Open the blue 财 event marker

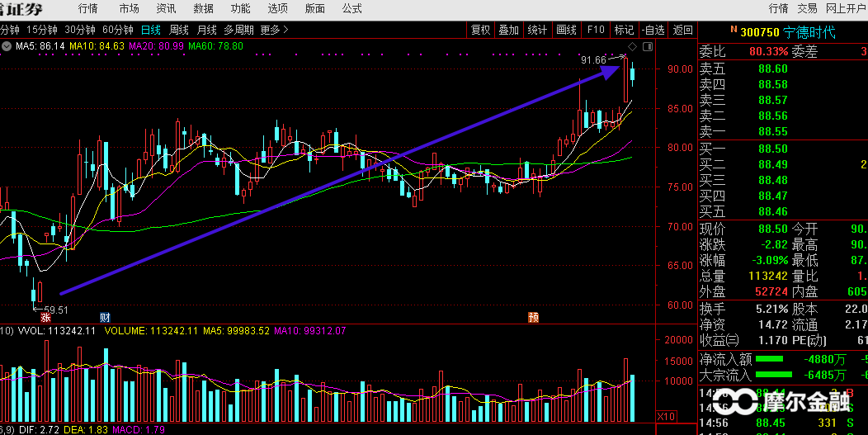pos(105,317)
